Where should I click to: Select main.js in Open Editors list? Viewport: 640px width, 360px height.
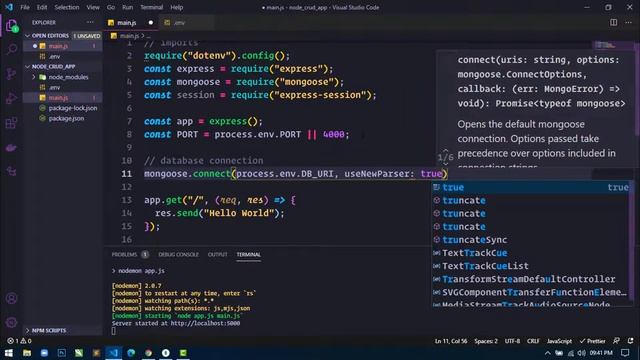click(x=63, y=46)
